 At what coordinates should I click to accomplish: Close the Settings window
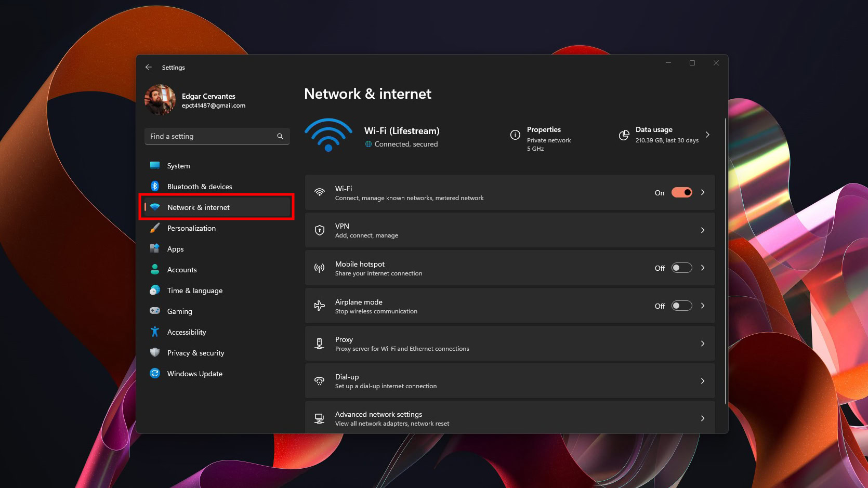point(716,63)
